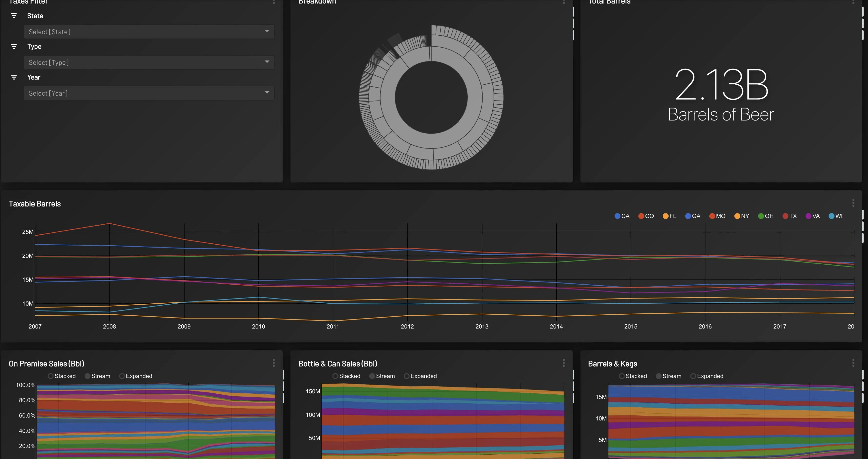Toggle TX legend entry in Taxable Barrels
The height and width of the screenshot is (459, 868).
pyautogui.click(x=789, y=216)
